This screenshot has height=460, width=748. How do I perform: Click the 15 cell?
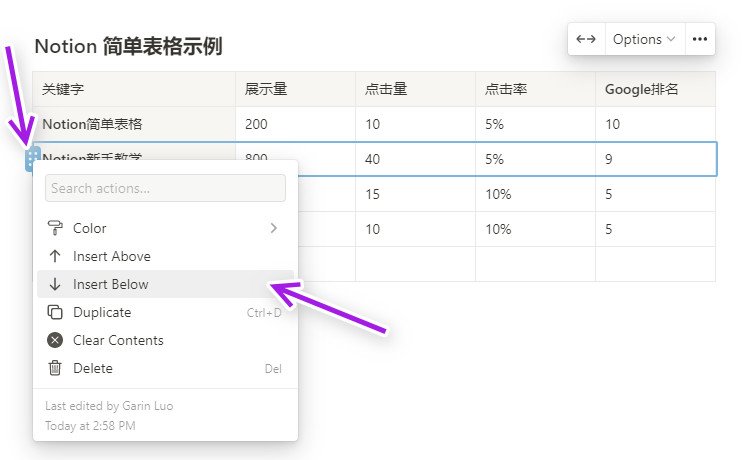pos(416,194)
